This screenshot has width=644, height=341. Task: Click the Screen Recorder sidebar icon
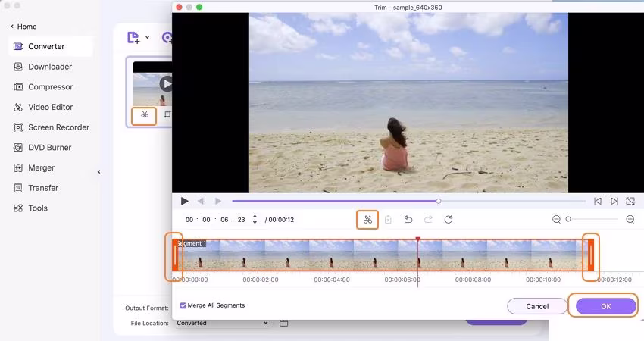pyautogui.click(x=18, y=127)
